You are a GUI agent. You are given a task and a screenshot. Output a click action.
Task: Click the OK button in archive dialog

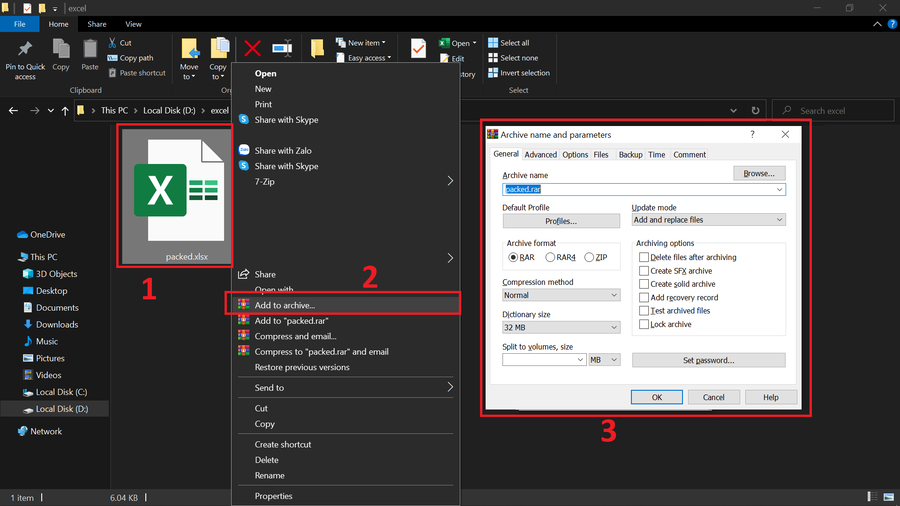tap(657, 397)
